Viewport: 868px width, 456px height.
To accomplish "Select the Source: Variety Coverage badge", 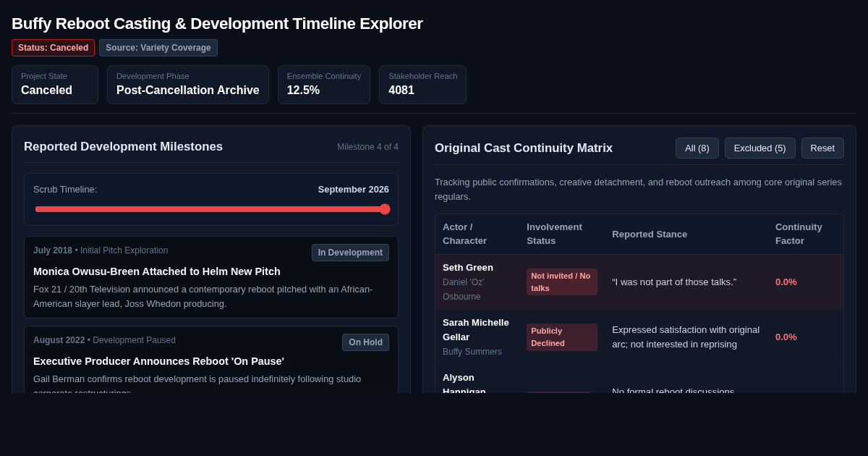I will 158,48.
